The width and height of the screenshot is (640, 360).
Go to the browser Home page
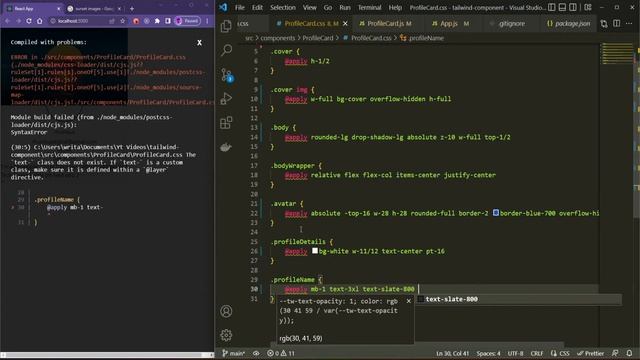tap(40, 21)
